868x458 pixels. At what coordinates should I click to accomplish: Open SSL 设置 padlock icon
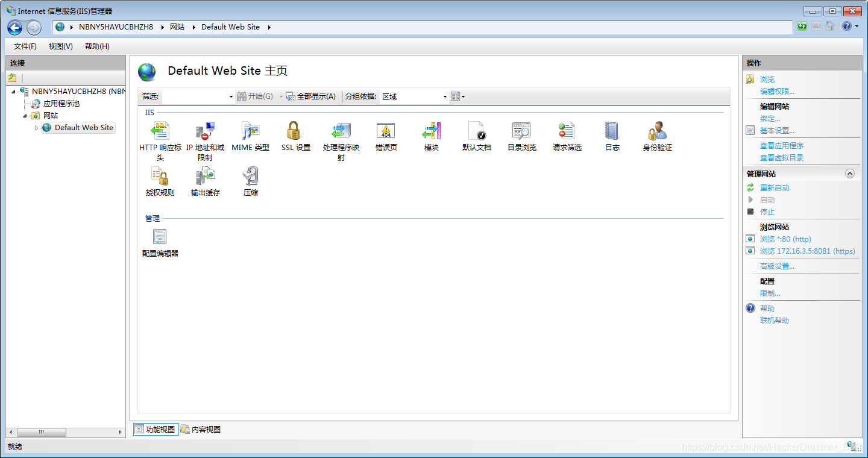pyautogui.click(x=294, y=131)
